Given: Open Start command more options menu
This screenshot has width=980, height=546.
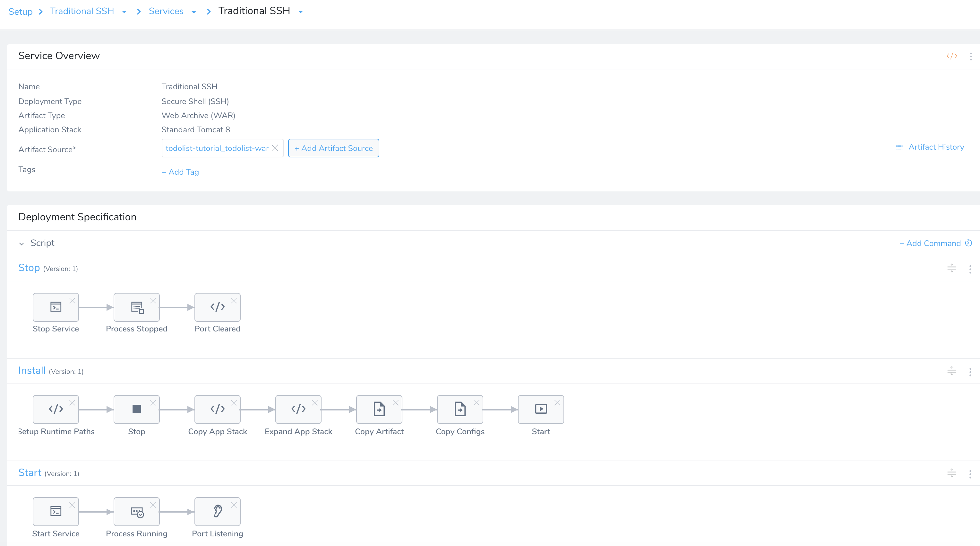Looking at the screenshot, I should (x=970, y=474).
